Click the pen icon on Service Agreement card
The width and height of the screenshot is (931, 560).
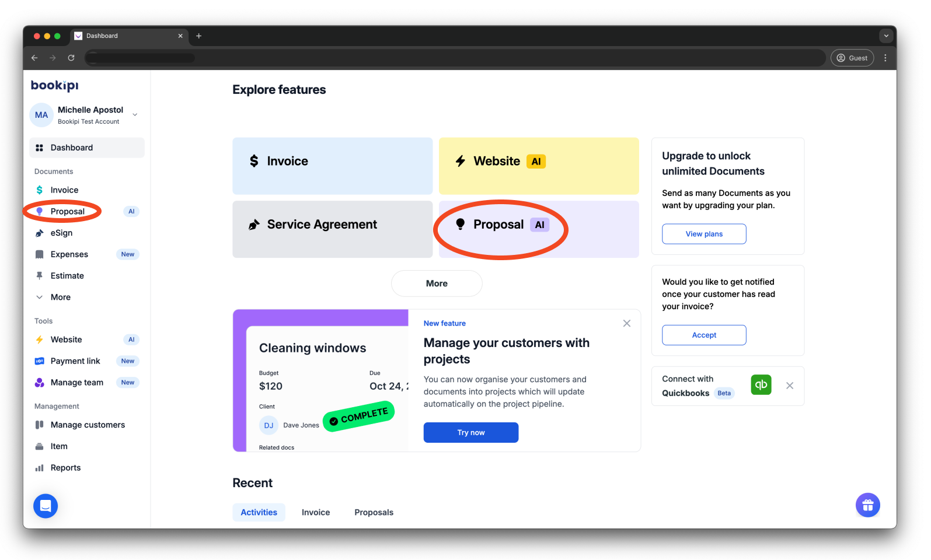254,225
